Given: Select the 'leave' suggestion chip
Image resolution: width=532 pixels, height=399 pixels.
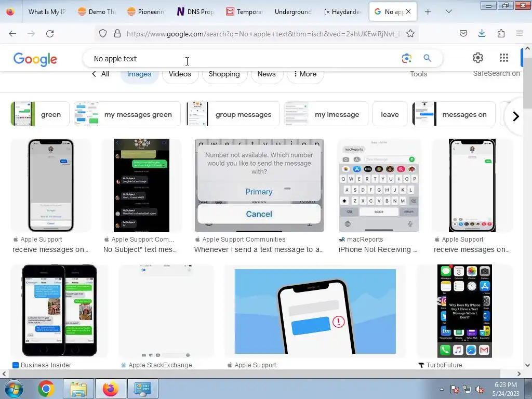Looking at the screenshot, I should 390,114.
